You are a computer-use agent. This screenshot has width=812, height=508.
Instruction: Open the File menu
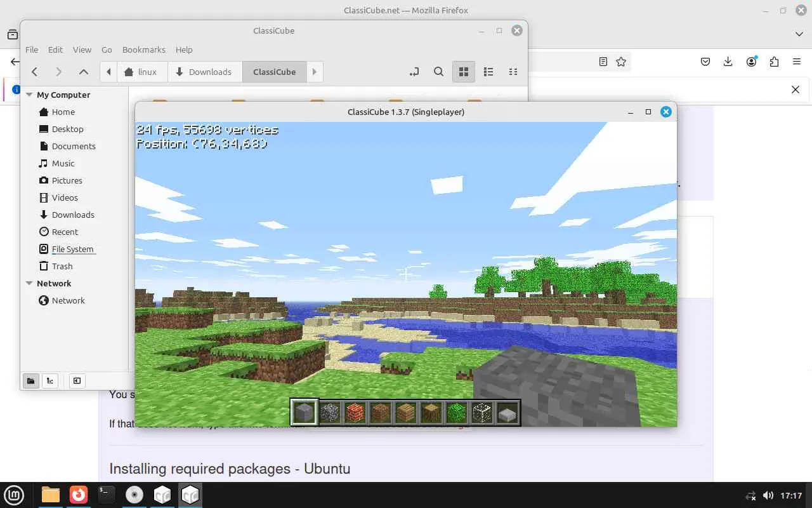click(32, 50)
